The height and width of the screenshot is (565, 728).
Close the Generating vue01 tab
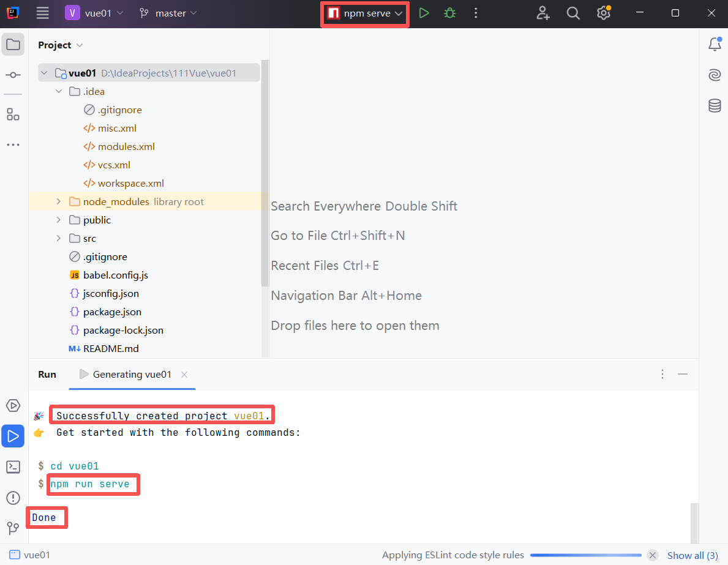184,374
